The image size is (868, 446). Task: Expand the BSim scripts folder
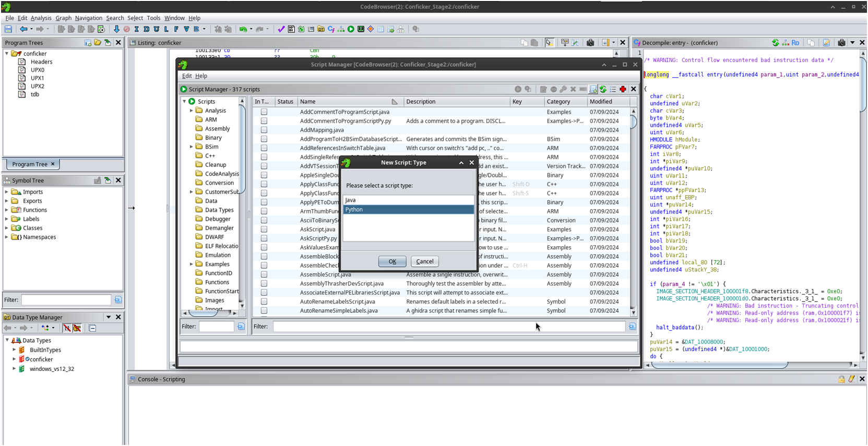[x=192, y=147]
